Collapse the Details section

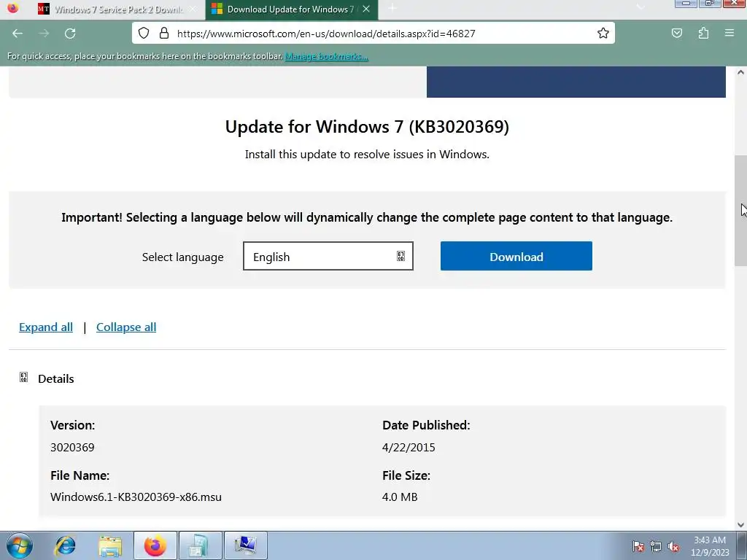pyautogui.click(x=47, y=378)
